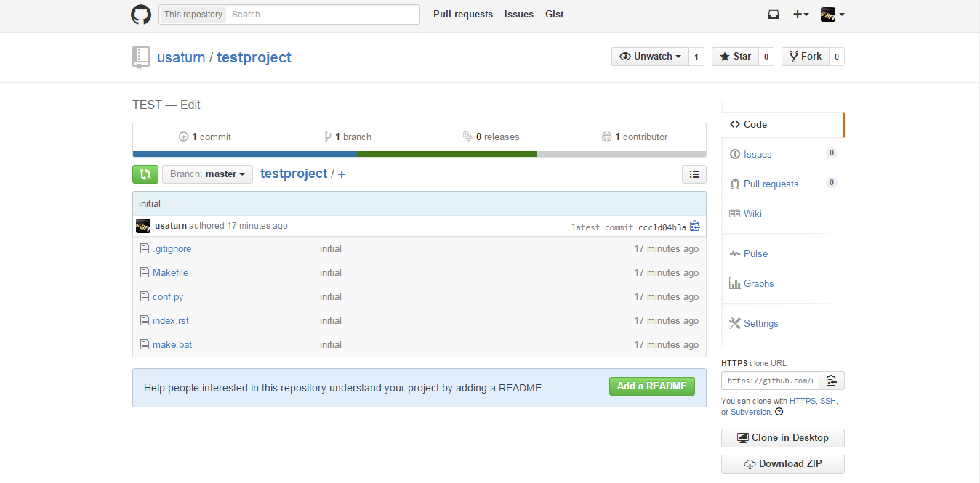The image size is (980, 483).
Task: Fork the testproject repository
Action: pyautogui.click(x=805, y=57)
